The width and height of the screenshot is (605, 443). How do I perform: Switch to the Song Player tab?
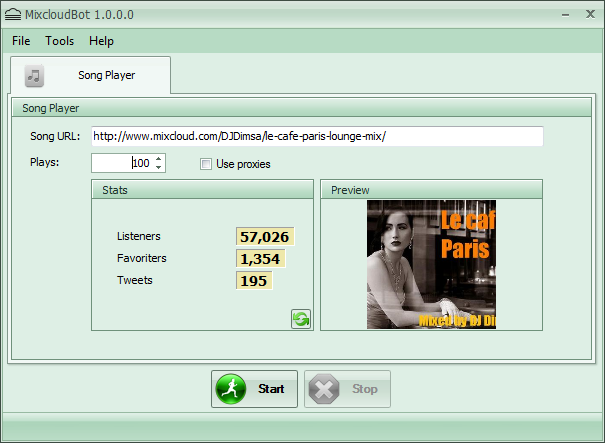click(x=91, y=75)
